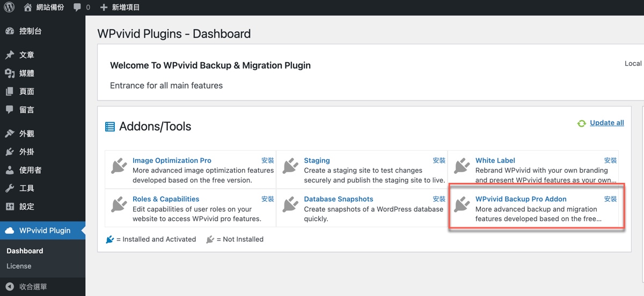
Task: Click the 媒體 media icon
Action: 10,73
